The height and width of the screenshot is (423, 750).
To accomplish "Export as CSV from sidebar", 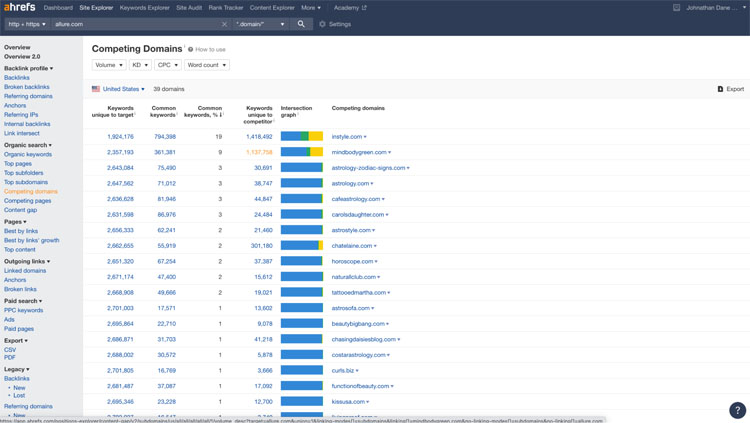I will click(x=10, y=350).
